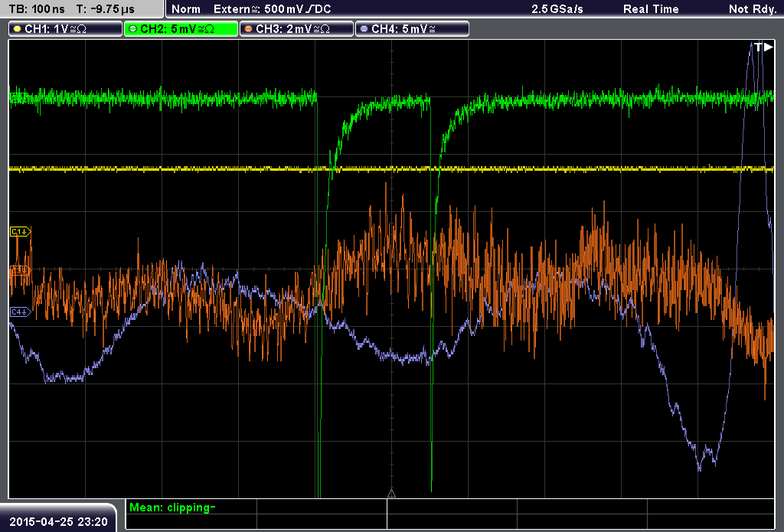784x532 pixels.
Task: Click the C4 ground level marker
Action: click(x=21, y=312)
